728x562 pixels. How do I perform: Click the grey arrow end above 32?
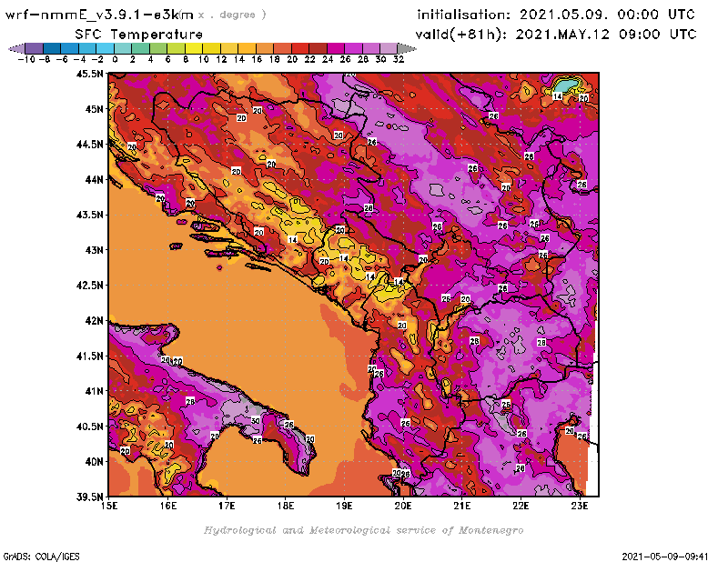[x=407, y=48]
